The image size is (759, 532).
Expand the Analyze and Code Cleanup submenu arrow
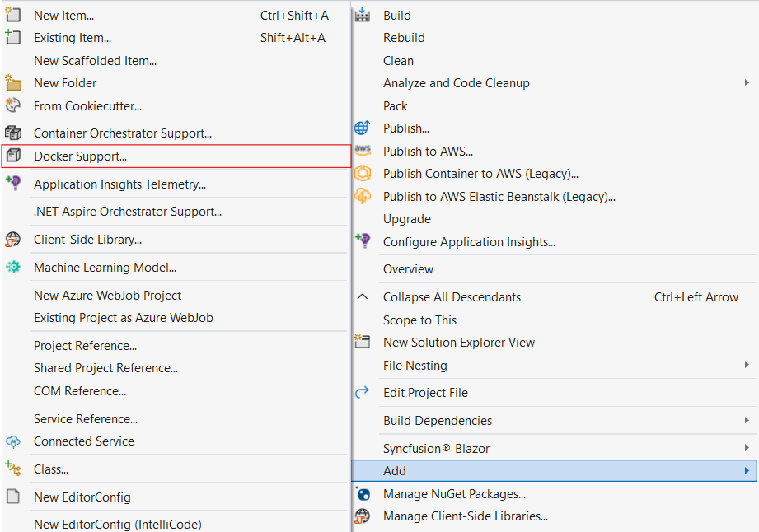(x=747, y=82)
